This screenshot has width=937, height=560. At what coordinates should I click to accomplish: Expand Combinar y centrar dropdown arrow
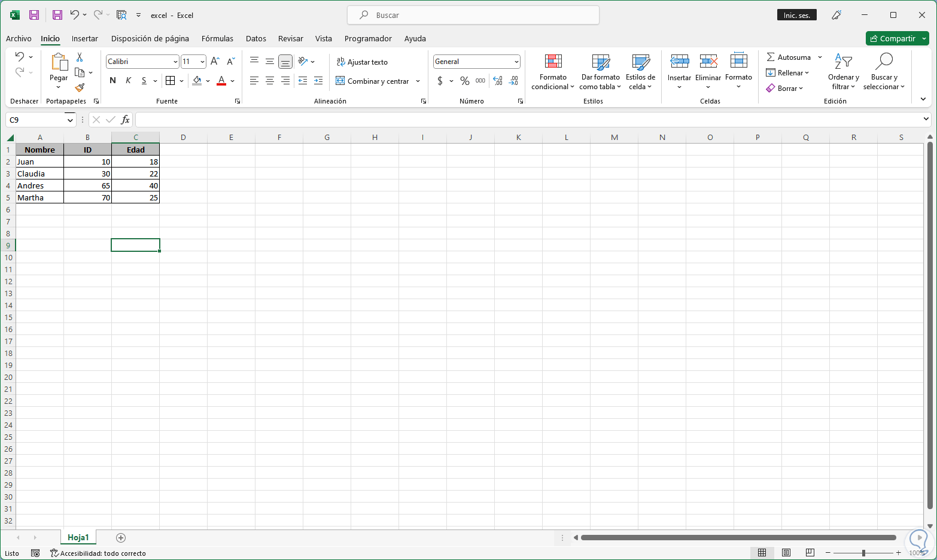click(418, 81)
